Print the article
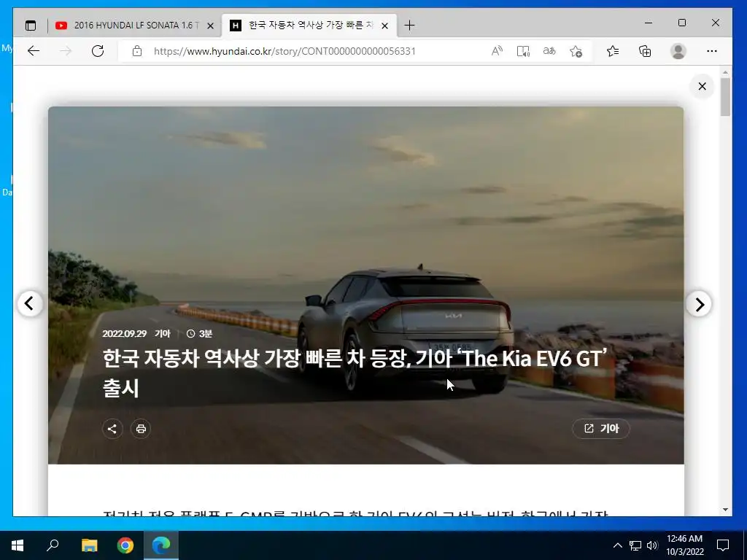747x560 pixels. coord(141,429)
